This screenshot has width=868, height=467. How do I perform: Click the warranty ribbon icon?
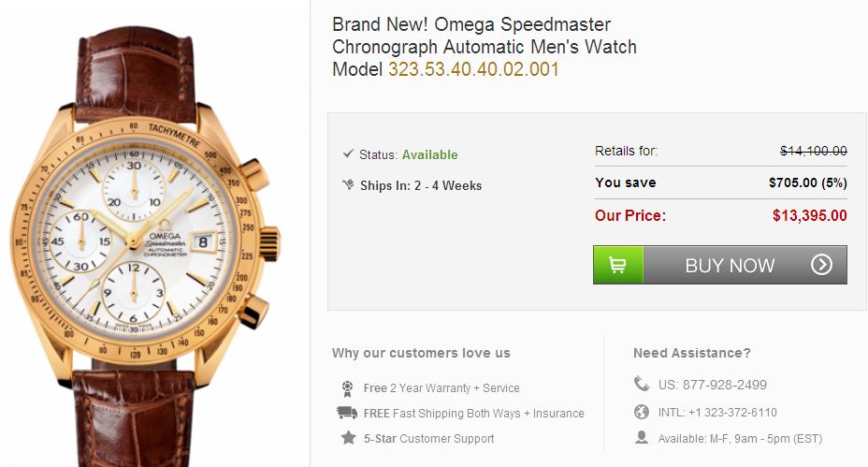(x=348, y=387)
